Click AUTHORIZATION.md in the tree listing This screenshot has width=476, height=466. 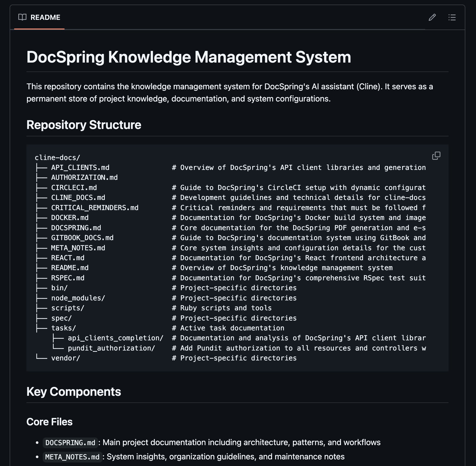(x=84, y=178)
